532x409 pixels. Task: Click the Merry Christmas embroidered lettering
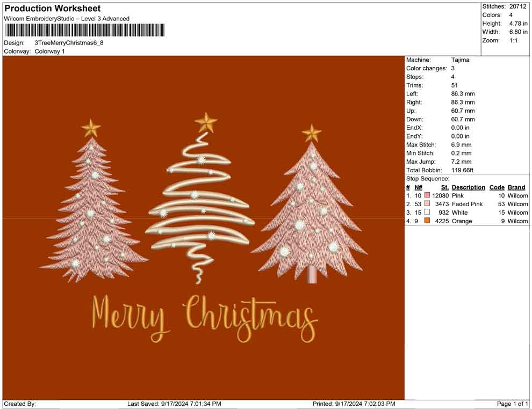coord(205,318)
